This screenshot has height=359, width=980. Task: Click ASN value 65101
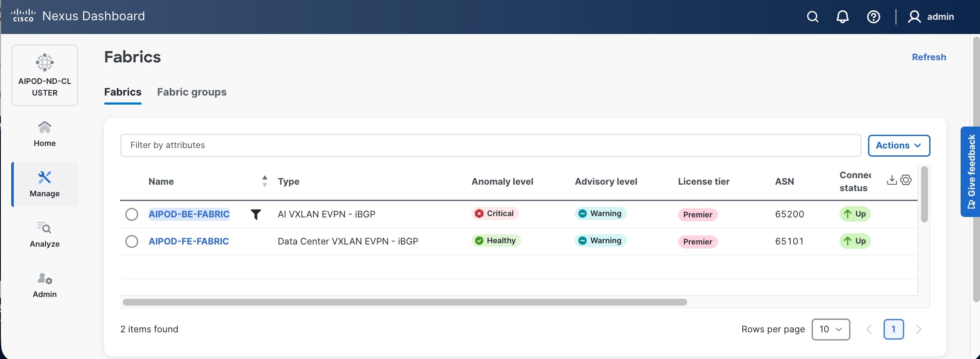789,241
